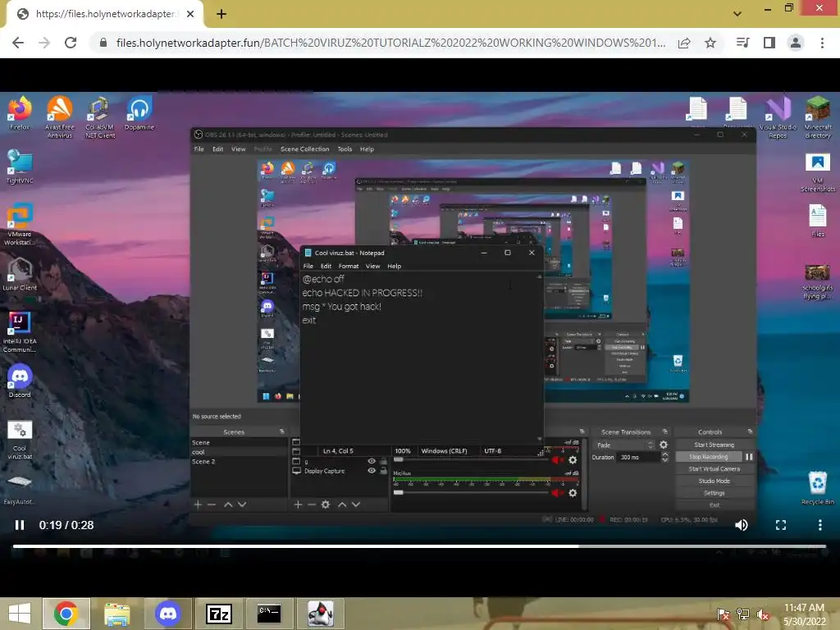Open the OBS Tools menu
Image resolution: width=840 pixels, height=630 pixels.
[345, 149]
